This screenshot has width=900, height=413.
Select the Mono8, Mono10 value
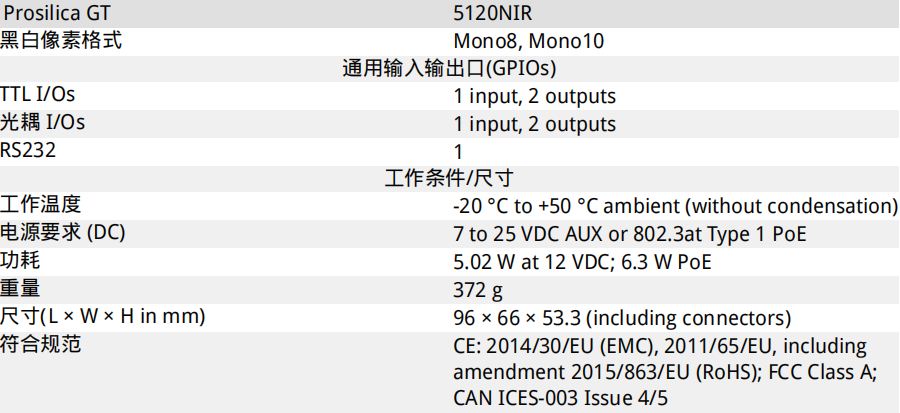coord(529,41)
